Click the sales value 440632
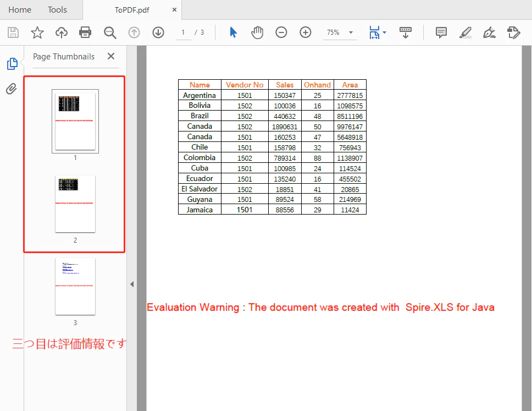Screen dimensions: 532x411 (285, 116)
